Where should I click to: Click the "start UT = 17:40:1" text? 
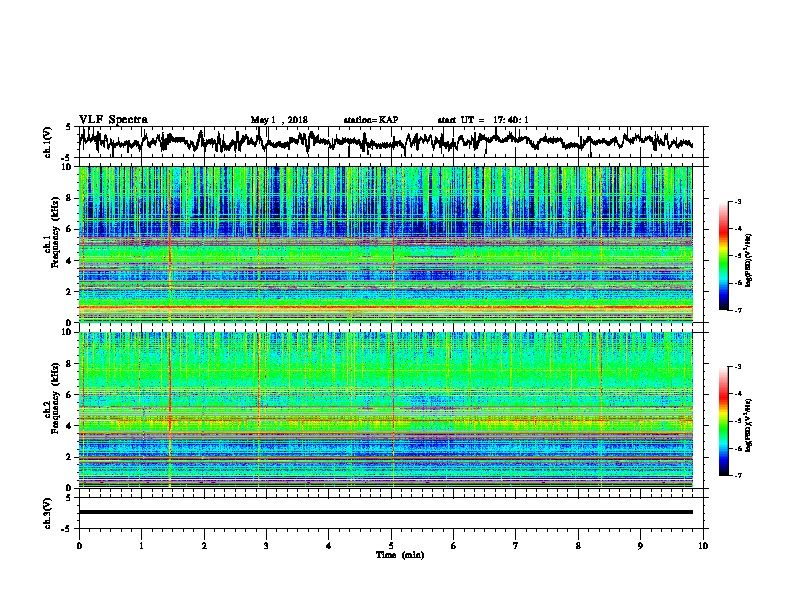pos(483,120)
